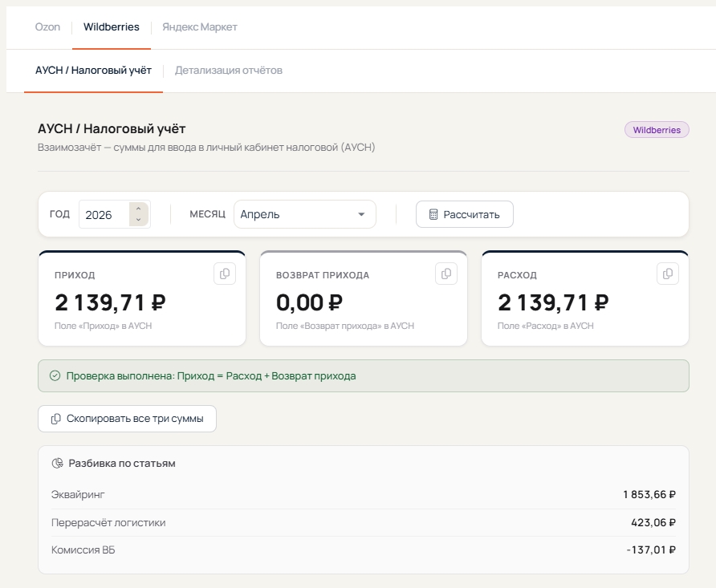Click the Возврат прихода total 0,00 ₽
The height and width of the screenshot is (588, 716).
pyautogui.click(x=309, y=302)
